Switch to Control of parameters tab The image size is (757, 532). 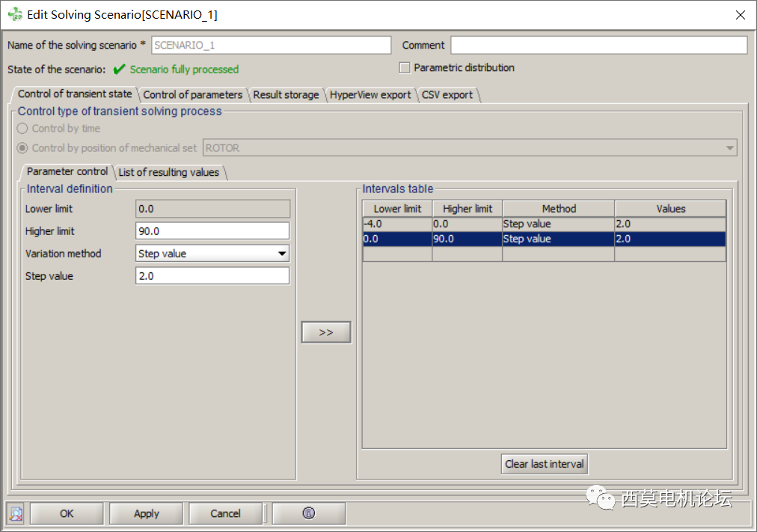(x=193, y=94)
